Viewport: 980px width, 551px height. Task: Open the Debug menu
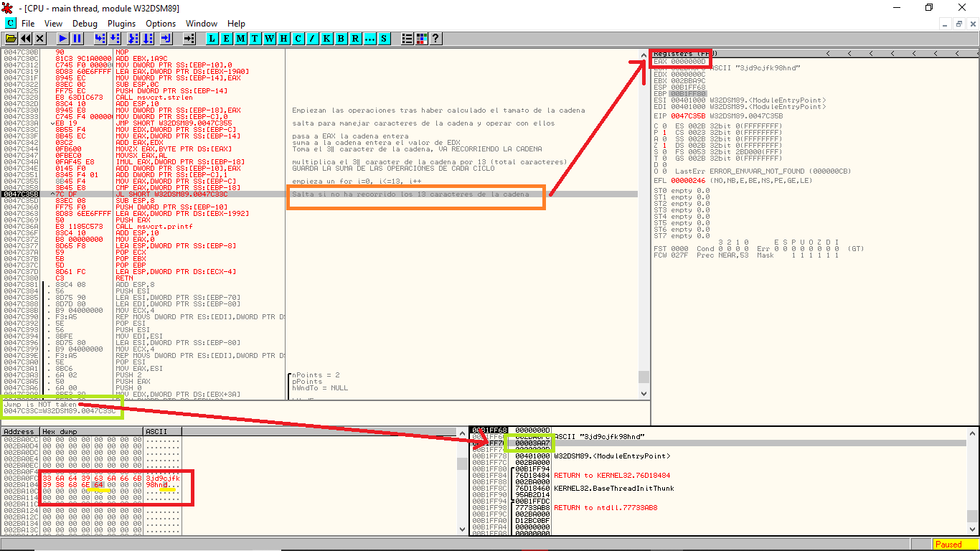85,24
